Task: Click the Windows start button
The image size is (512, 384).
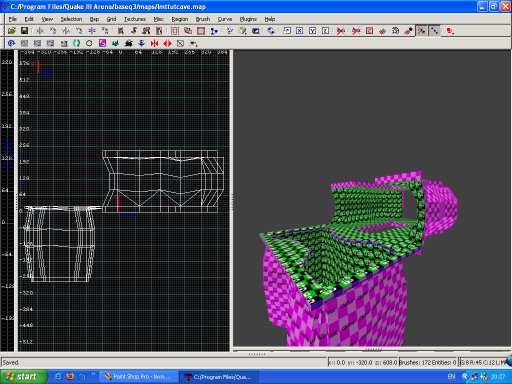Action: coord(23,377)
